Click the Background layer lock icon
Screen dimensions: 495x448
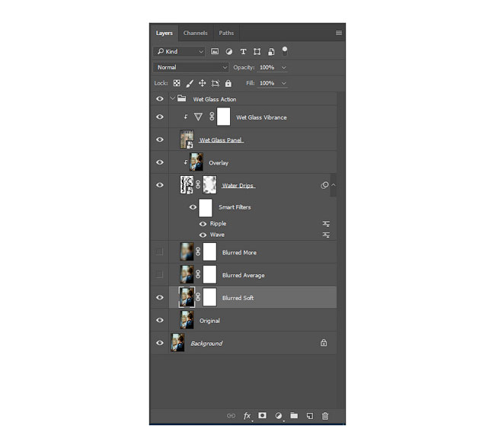pos(324,343)
